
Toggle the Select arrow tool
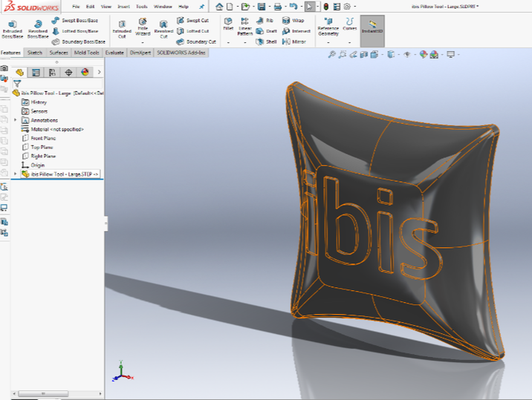pyautogui.click(x=309, y=7)
